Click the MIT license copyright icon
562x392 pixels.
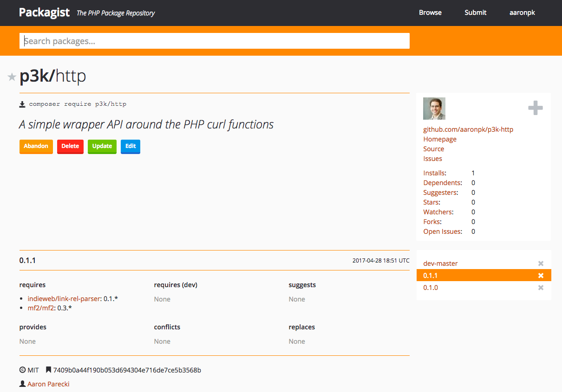(x=22, y=370)
